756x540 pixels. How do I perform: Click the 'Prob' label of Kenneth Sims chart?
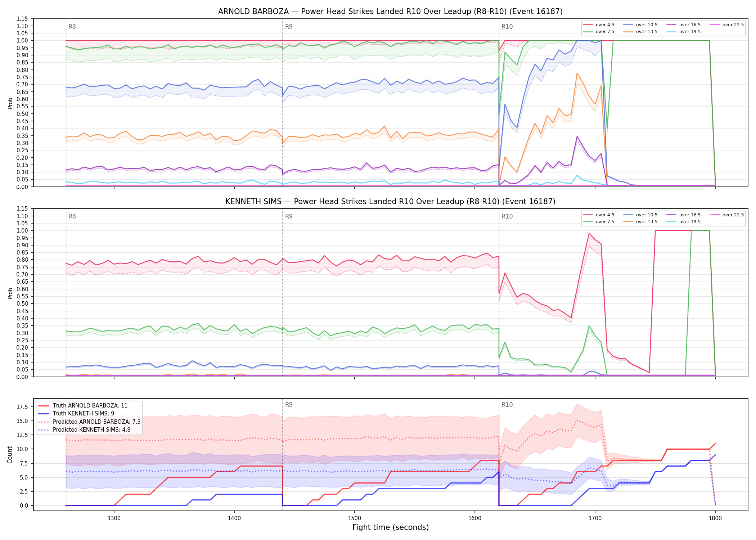10,293
